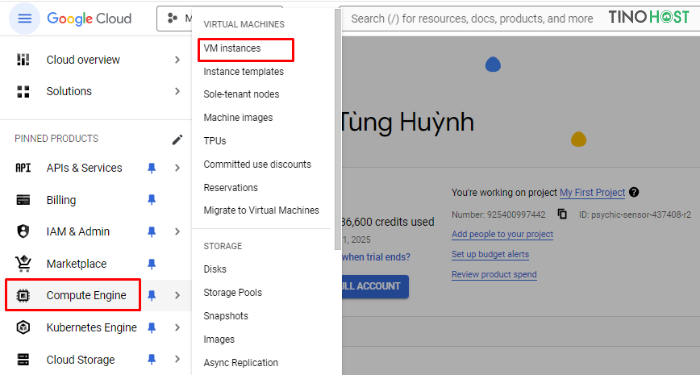The height and width of the screenshot is (375, 700).
Task: Click the IAM & Admin shield icon
Action: 23,231
